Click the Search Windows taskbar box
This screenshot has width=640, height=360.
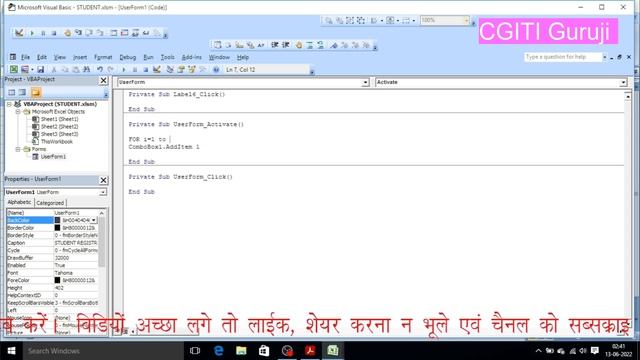pyautogui.click(x=102, y=351)
